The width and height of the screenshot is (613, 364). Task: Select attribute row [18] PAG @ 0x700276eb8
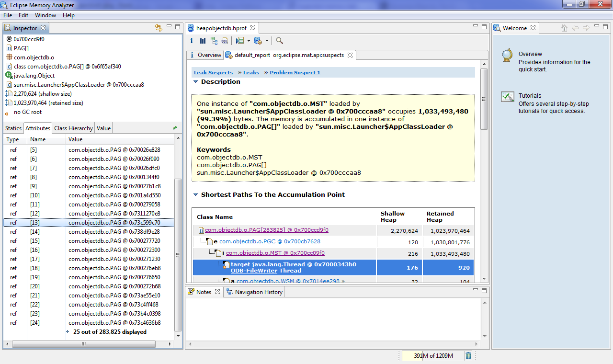click(x=89, y=268)
